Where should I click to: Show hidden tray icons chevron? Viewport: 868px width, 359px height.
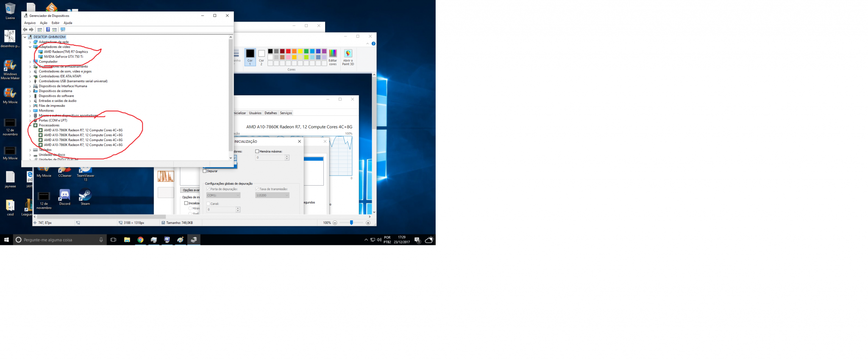pyautogui.click(x=366, y=240)
